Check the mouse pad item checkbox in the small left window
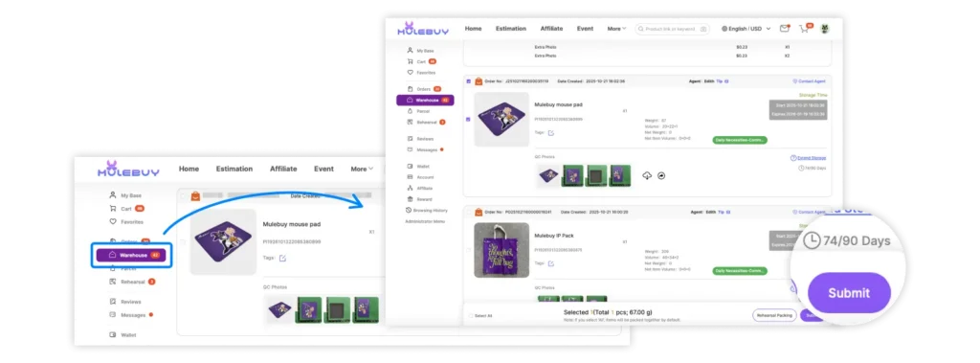 tap(183, 241)
